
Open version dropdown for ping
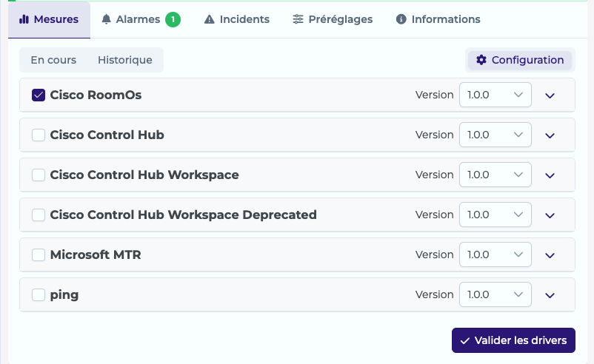[495, 294]
